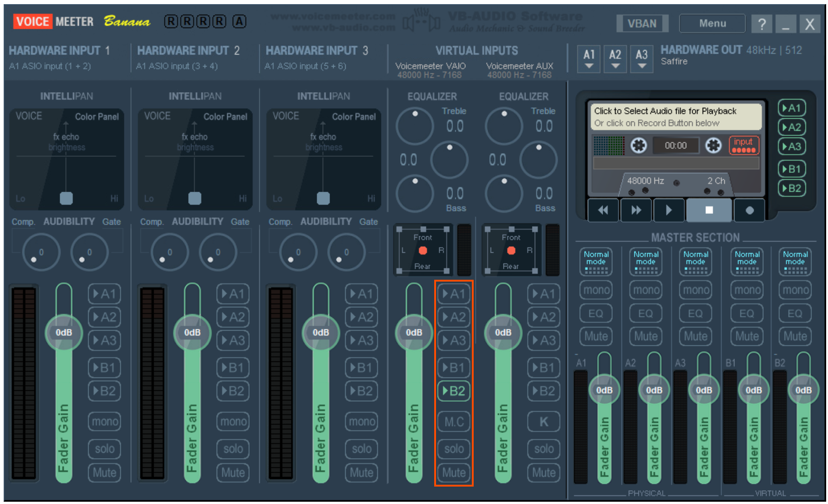Click the red dot in VAIO surround panner
Viewport: 828px width, 504px height.
[x=423, y=250]
